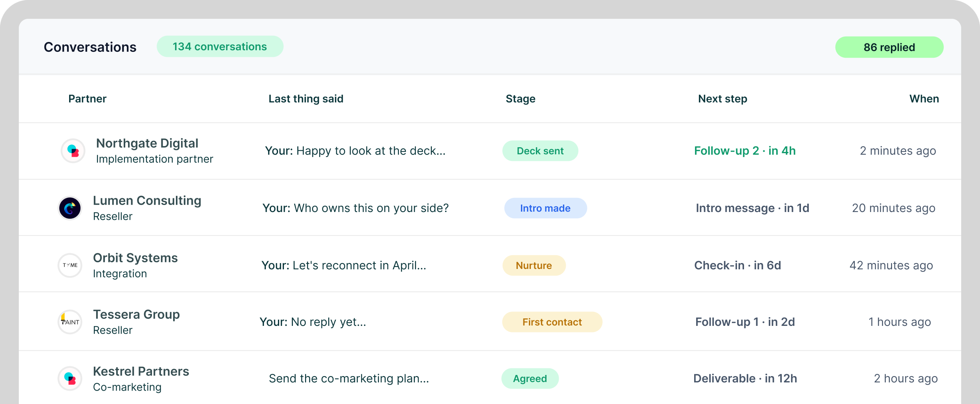Click the First contact stage pill
Screen dimensions: 980x404
552,322
